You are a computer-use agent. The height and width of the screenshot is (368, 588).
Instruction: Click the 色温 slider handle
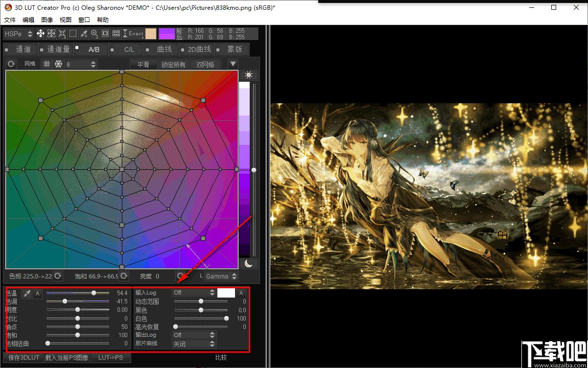click(94, 293)
